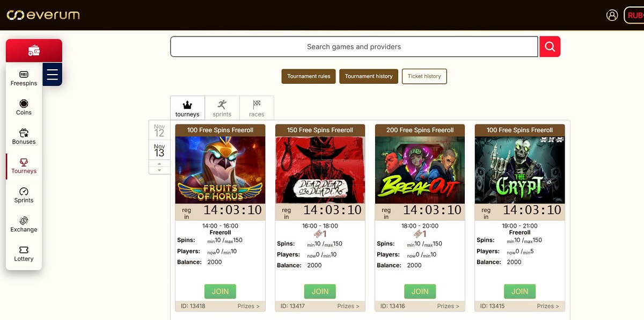Click the Breakout game thumbnail

point(420,170)
